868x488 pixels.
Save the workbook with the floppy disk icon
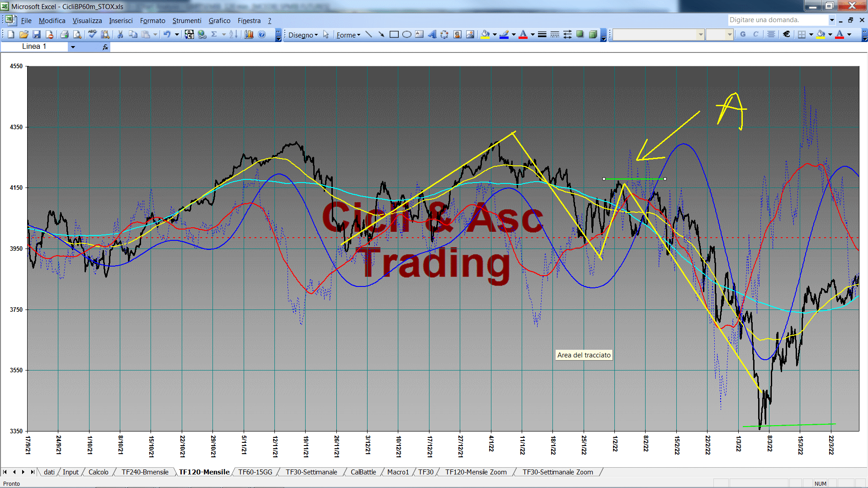point(37,34)
